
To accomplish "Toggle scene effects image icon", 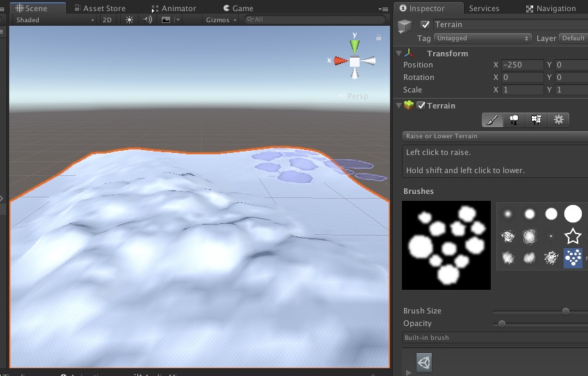I will tap(166, 20).
